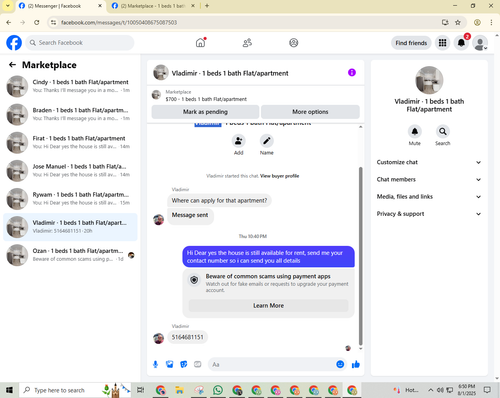The image size is (500, 398).
Task: Click the browser address bar
Action: click(247, 22)
